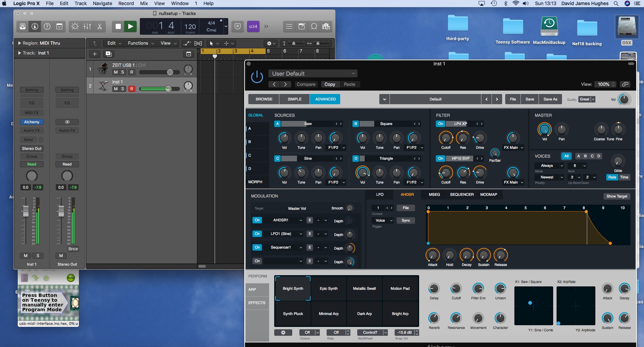The height and width of the screenshot is (347, 644).
Task: Open the Note Pads icon
Action: click(302, 27)
